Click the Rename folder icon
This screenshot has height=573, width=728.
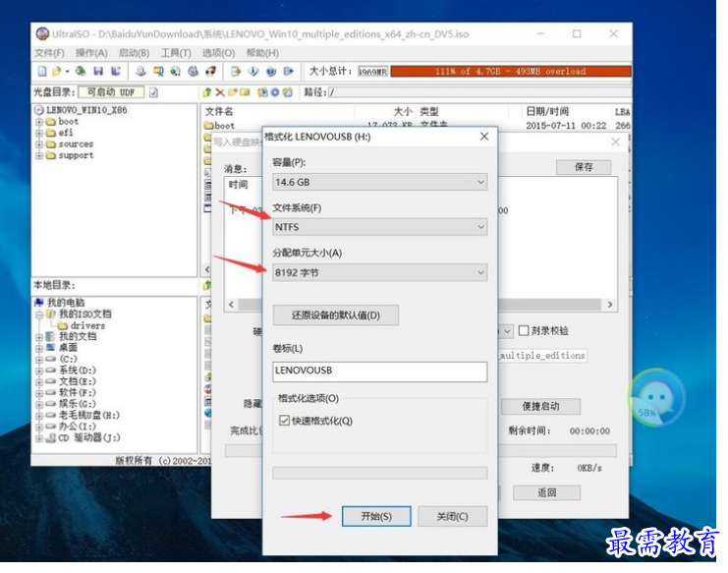click(245, 92)
